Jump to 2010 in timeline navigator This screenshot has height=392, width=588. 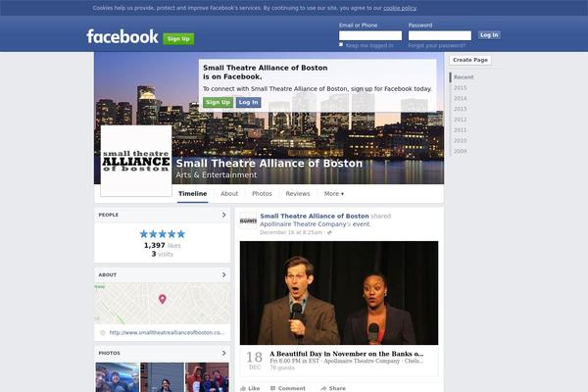point(461,141)
